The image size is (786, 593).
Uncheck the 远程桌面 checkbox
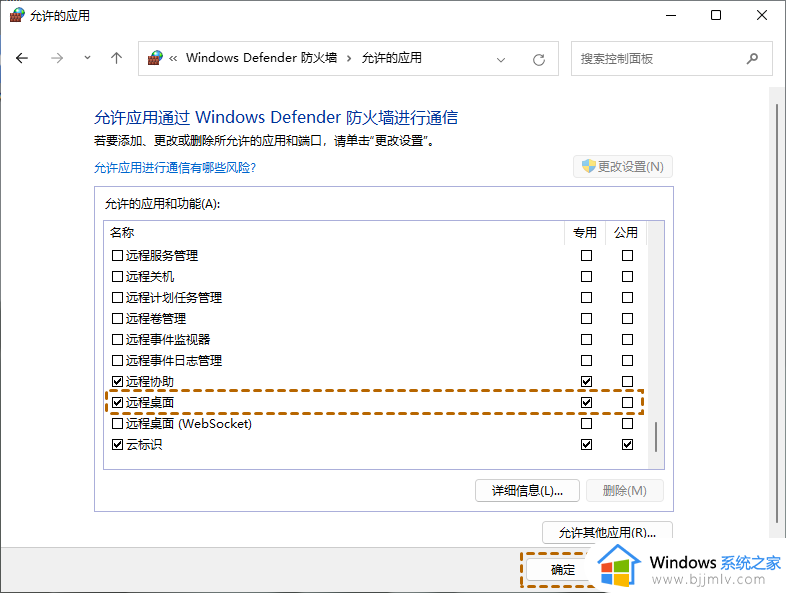(117, 403)
